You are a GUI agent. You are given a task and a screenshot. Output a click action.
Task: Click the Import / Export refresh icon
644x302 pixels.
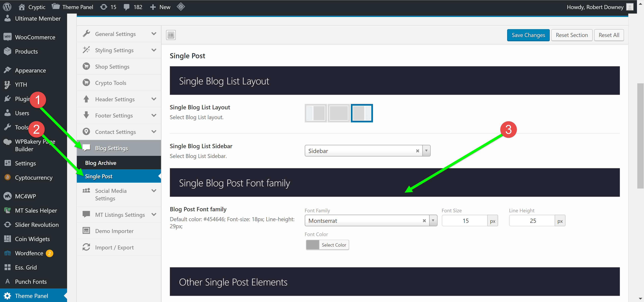coord(86,247)
